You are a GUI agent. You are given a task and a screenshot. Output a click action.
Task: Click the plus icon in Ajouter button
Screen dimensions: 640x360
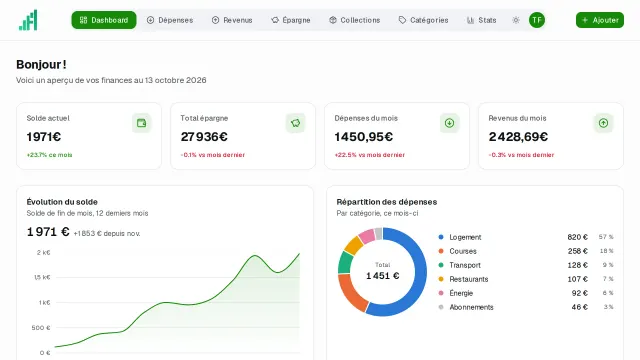coord(585,20)
